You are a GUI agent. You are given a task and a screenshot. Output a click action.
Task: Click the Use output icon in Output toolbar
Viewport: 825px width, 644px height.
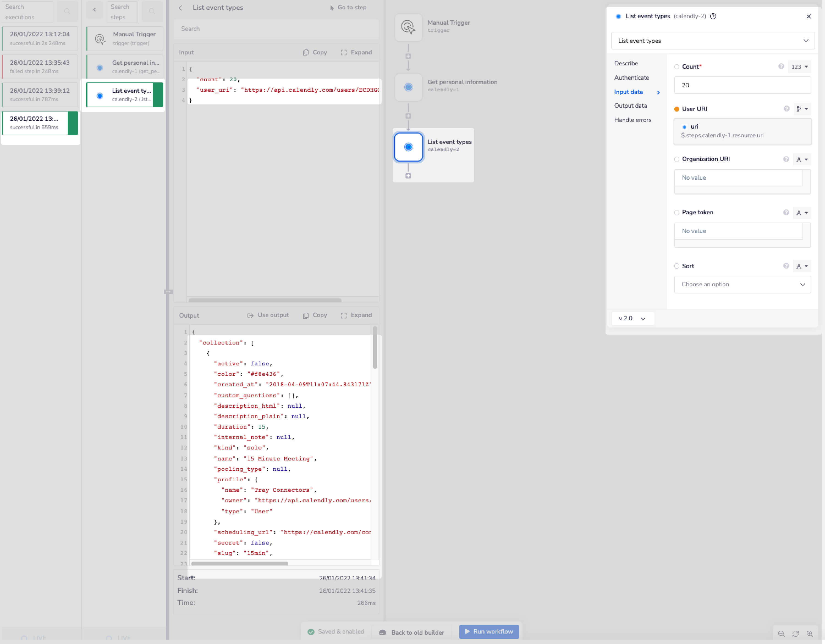(251, 315)
